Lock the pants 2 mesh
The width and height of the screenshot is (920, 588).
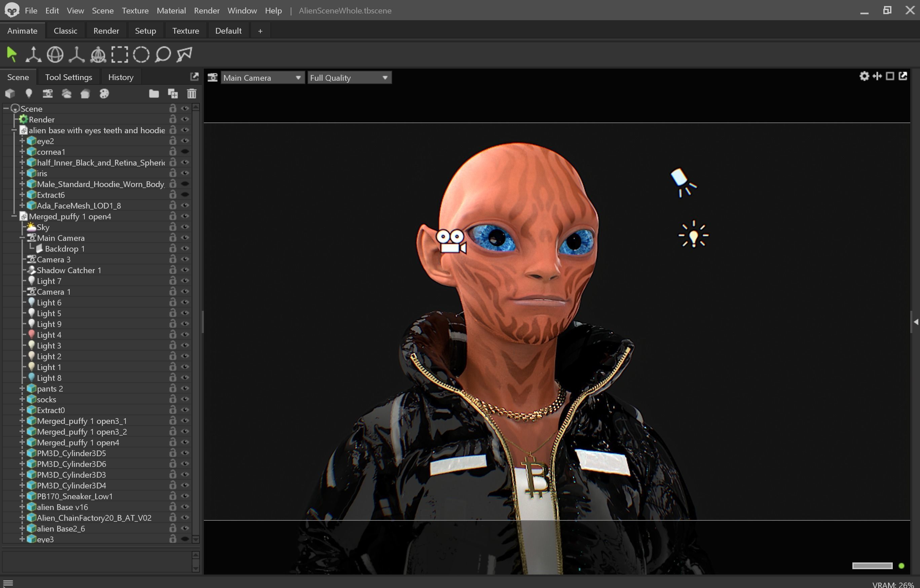(173, 388)
